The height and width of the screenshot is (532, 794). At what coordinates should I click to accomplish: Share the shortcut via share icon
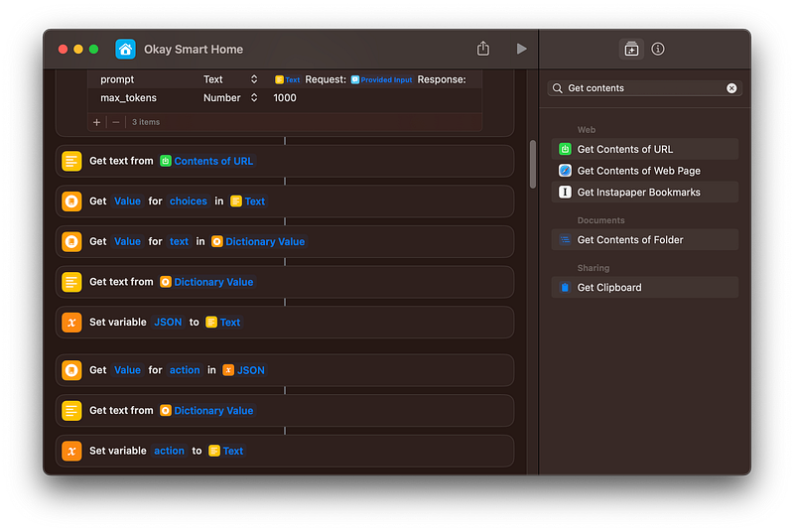483,49
